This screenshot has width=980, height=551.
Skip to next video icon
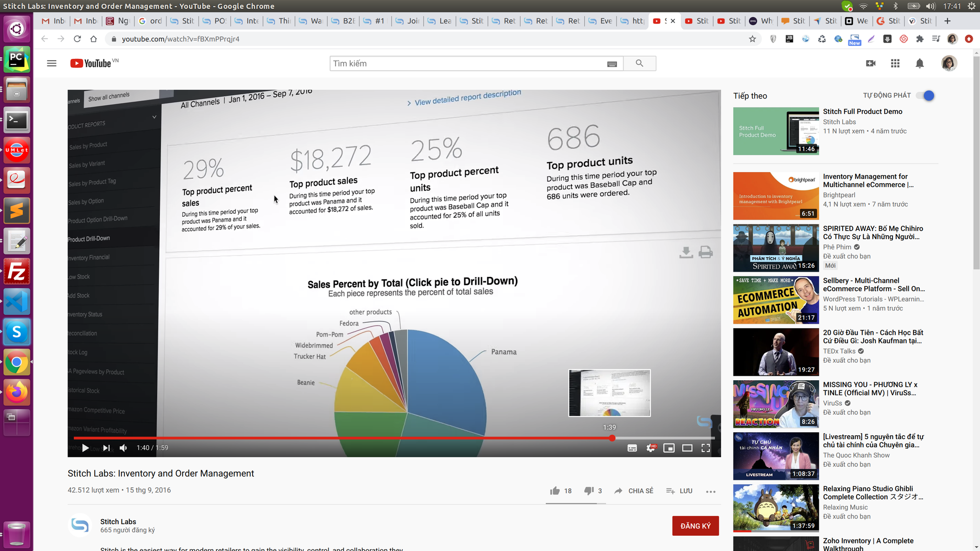(106, 448)
